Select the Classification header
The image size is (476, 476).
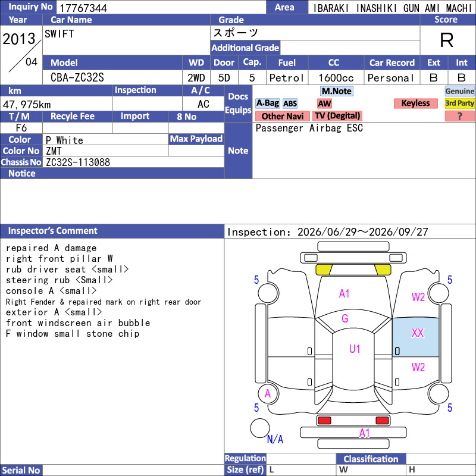371,459
